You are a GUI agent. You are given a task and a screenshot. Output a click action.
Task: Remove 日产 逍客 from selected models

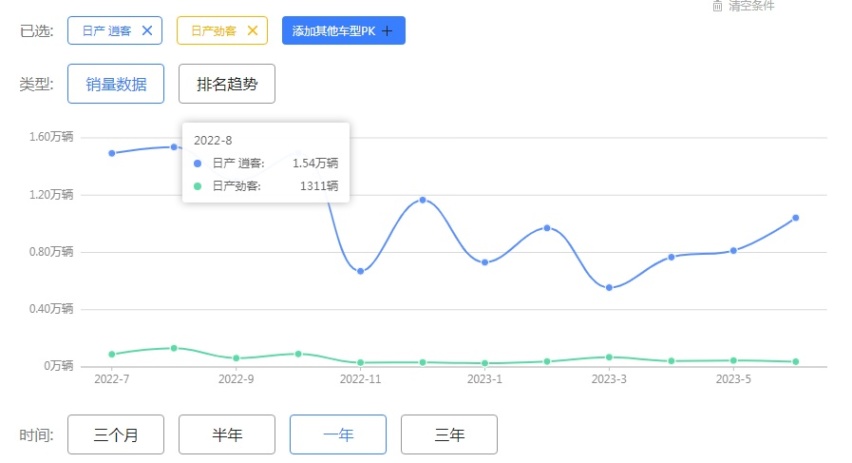tap(147, 30)
